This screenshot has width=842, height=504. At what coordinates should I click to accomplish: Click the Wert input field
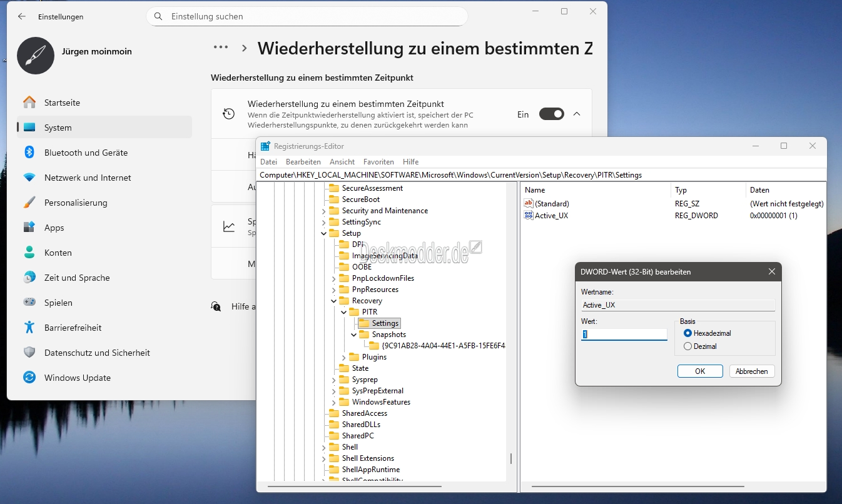(x=624, y=335)
